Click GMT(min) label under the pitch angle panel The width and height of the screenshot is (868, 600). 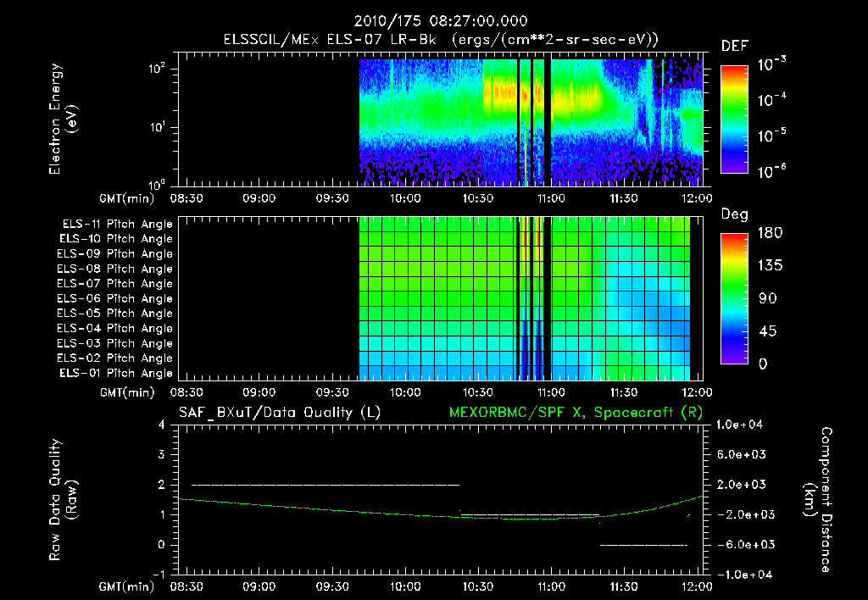point(127,393)
